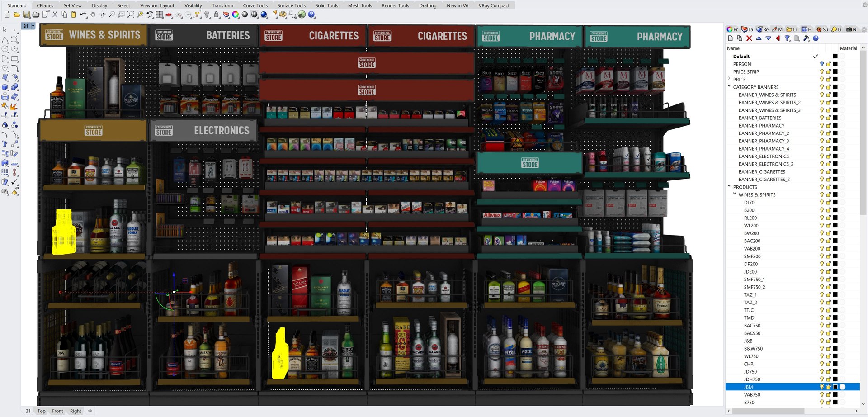868x417 pixels.
Task: Click the Hide objects lightbulb toolbar icon
Action: pyautogui.click(x=207, y=14)
